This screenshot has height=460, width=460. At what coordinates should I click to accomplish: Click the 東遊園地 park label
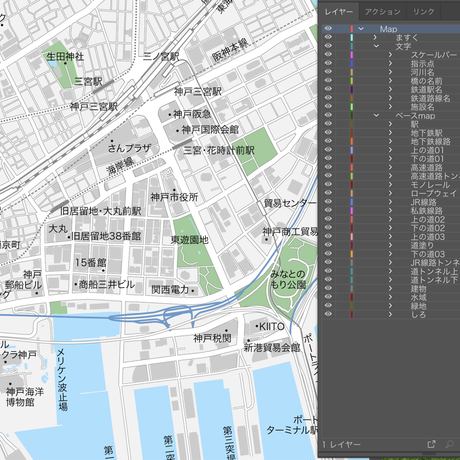pos(189,240)
